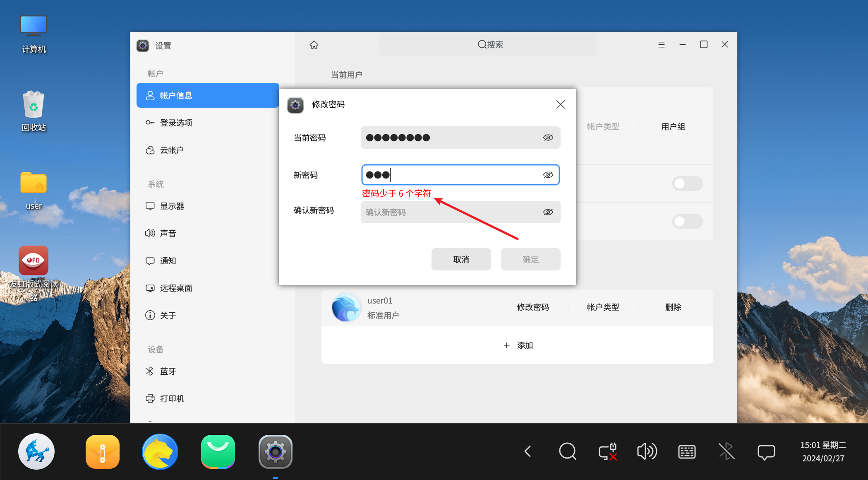Open 登录选项 in the sidebar

(176, 123)
